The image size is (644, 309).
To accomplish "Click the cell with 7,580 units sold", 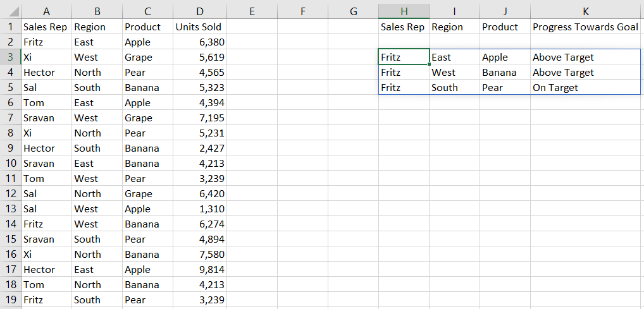I will 200,255.
